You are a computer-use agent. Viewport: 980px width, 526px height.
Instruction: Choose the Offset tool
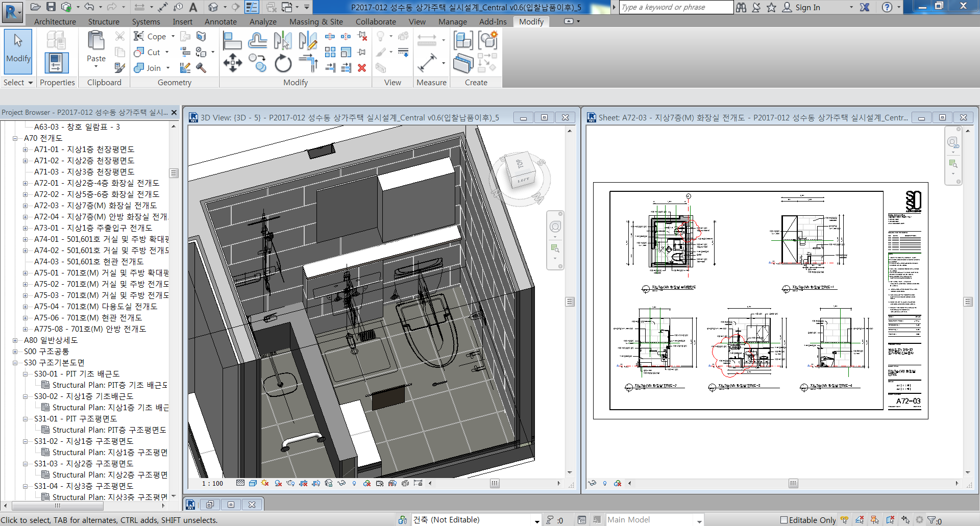257,40
